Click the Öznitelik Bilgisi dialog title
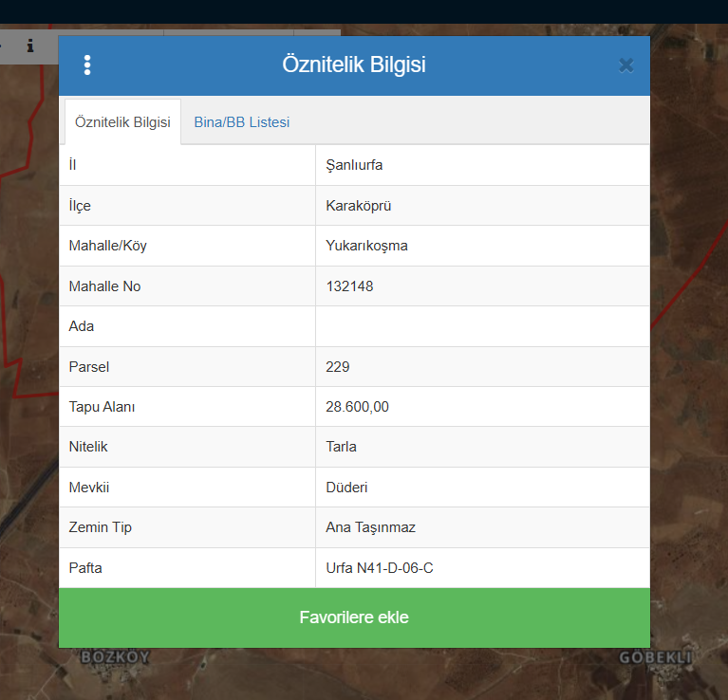The width and height of the screenshot is (728, 700). [x=354, y=65]
